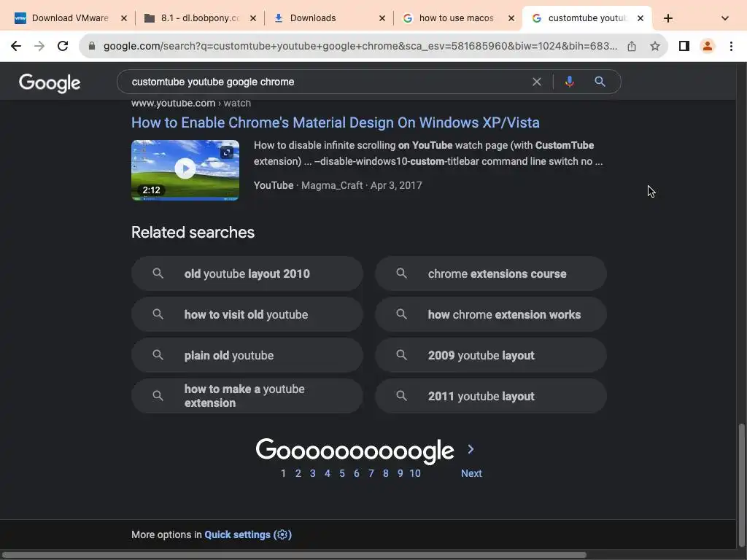
Task: Click the www.youtube.com › watch breadcrumb
Action: click(191, 103)
